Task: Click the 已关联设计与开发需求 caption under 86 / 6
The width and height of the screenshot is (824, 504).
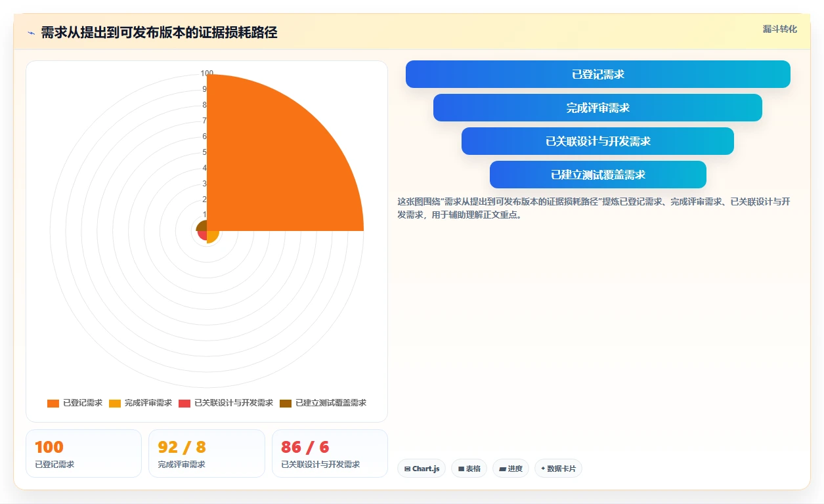Action: tap(320, 465)
